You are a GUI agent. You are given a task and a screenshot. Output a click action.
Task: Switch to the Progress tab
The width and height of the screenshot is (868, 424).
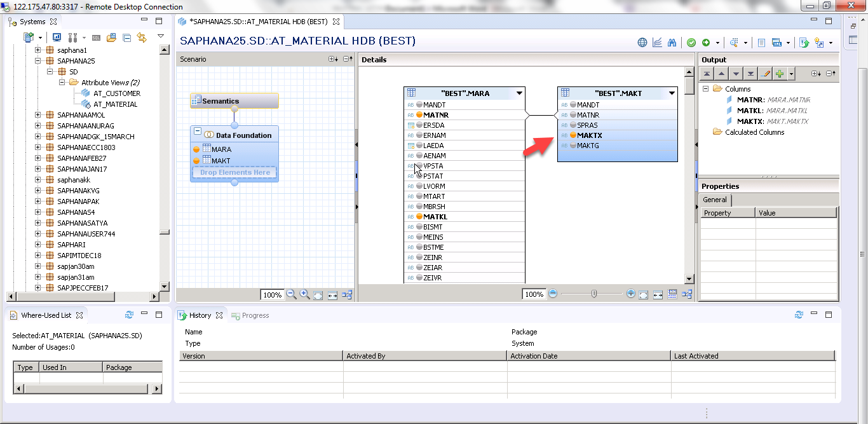coord(250,315)
